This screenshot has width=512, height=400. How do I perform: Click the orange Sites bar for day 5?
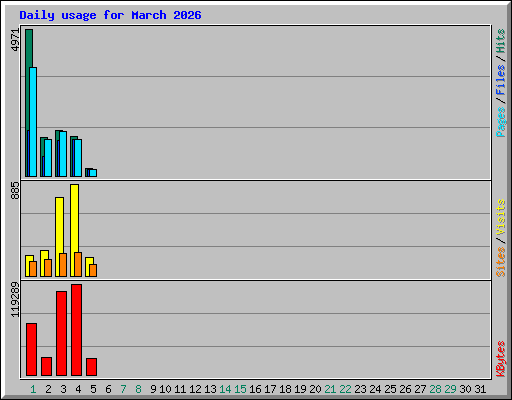(x=93, y=271)
